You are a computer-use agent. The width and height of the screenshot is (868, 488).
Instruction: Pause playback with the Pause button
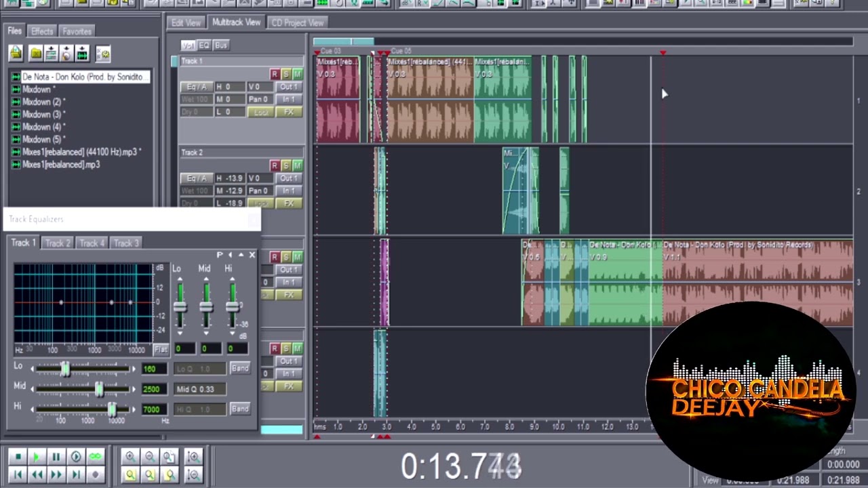(x=56, y=457)
